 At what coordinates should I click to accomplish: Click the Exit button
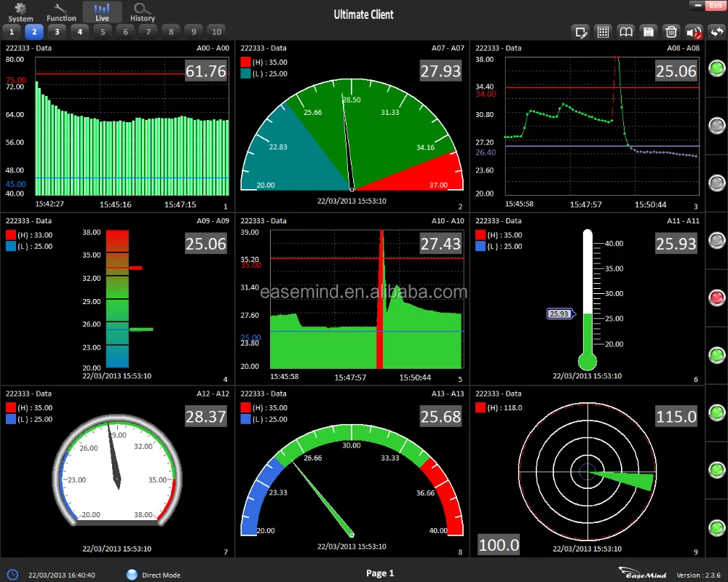pyautogui.click(x=715, y=5)
